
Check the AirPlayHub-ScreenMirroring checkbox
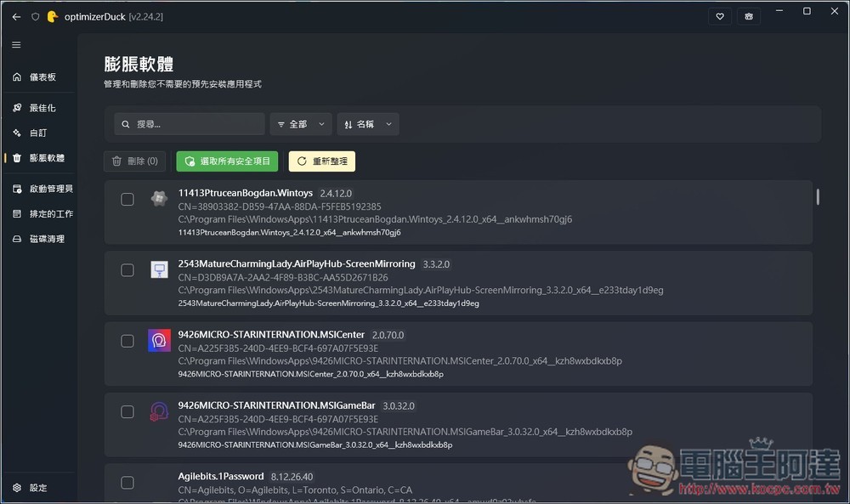(x=127, y=270)
